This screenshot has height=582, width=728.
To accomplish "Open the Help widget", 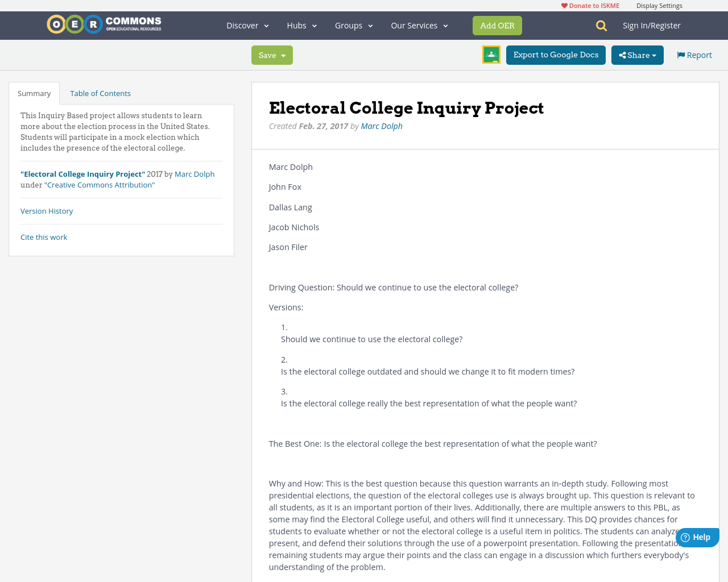I will tap(697, 537).
